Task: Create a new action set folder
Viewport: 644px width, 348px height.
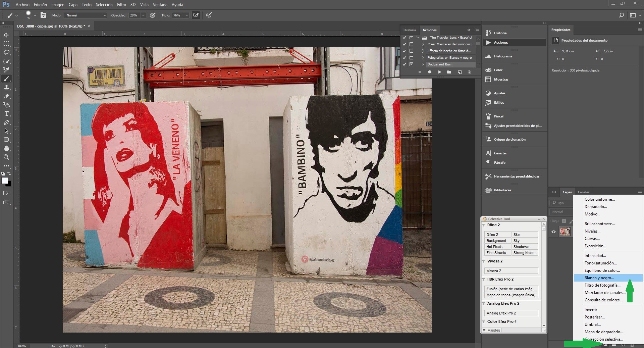Action: tap(449, 72)
